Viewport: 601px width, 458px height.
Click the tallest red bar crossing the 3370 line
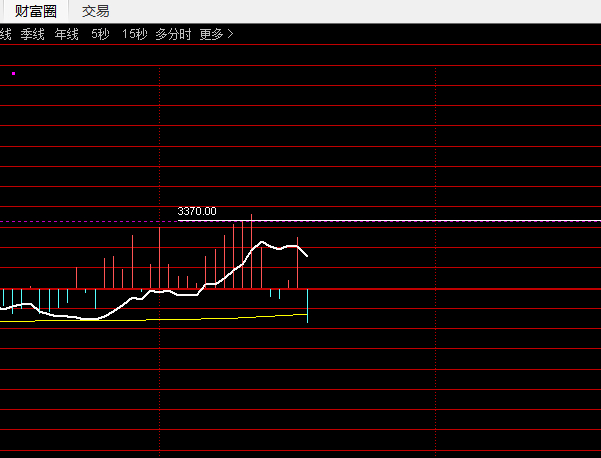(x=251, y=251)
